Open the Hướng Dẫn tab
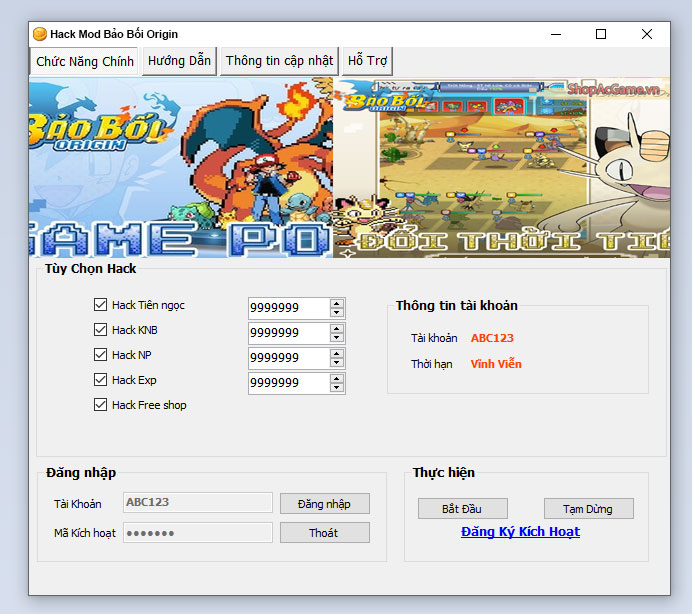The image size is (693, 616). (179, 61)
